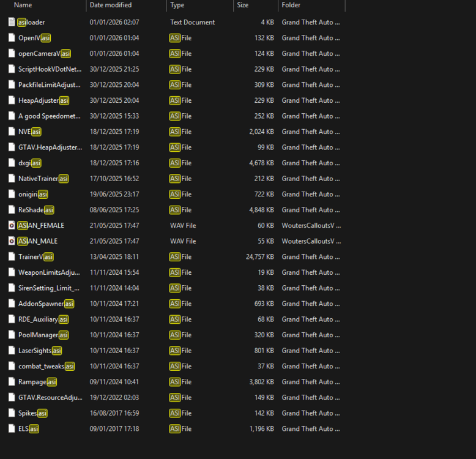Select the openCameraV.asi file name
476x459 pixels.
(44, 54)
